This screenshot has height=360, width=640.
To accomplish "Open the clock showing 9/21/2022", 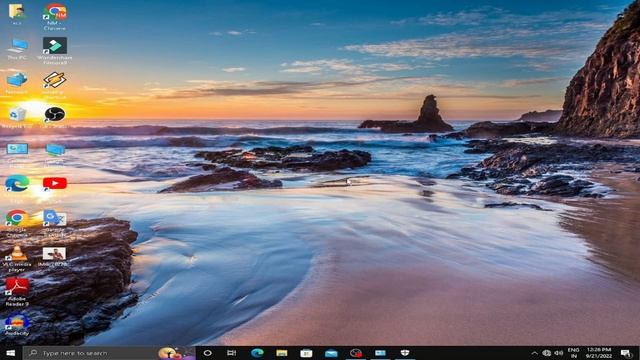I will (599, 353).
